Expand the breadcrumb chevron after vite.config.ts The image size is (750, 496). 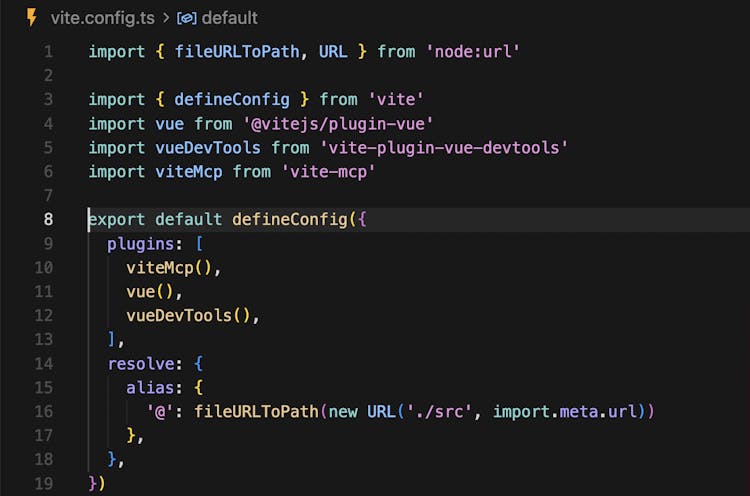click(166, 18)
